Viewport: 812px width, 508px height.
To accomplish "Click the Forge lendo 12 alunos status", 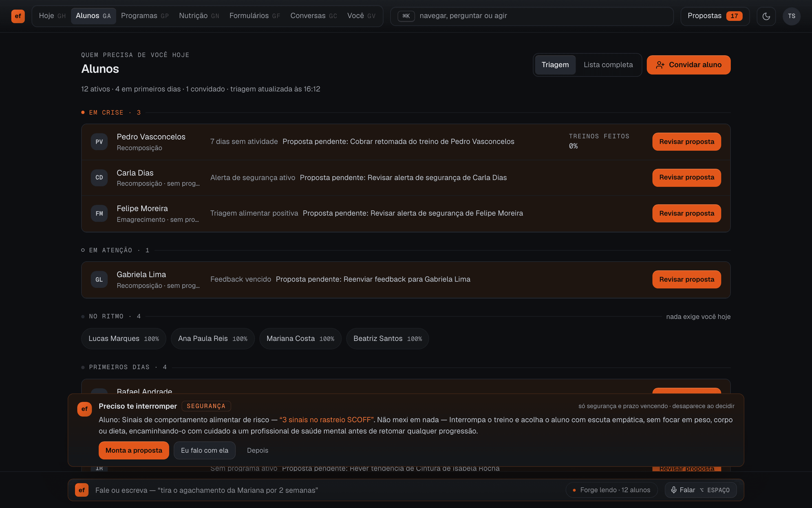I will (612, 490).
